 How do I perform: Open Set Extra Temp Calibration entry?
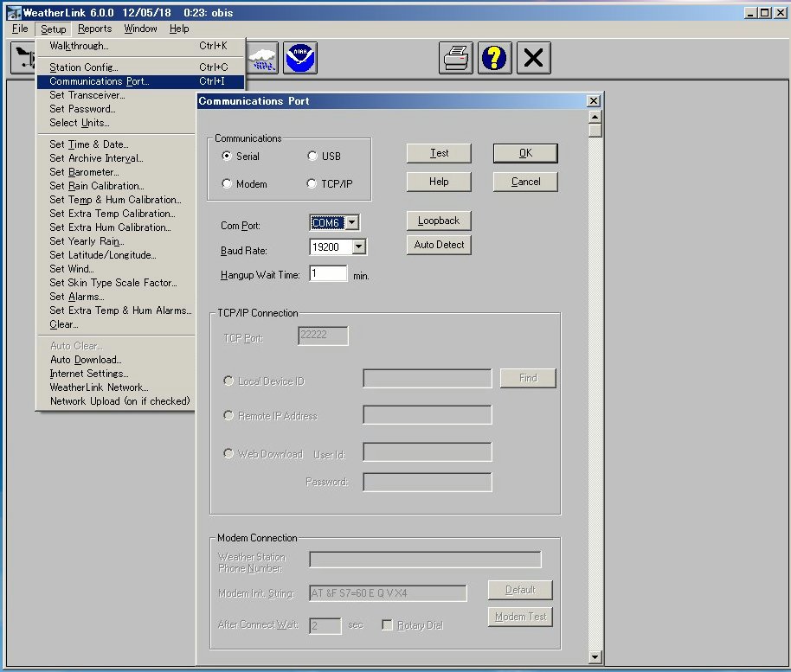[x=117, y=214]
